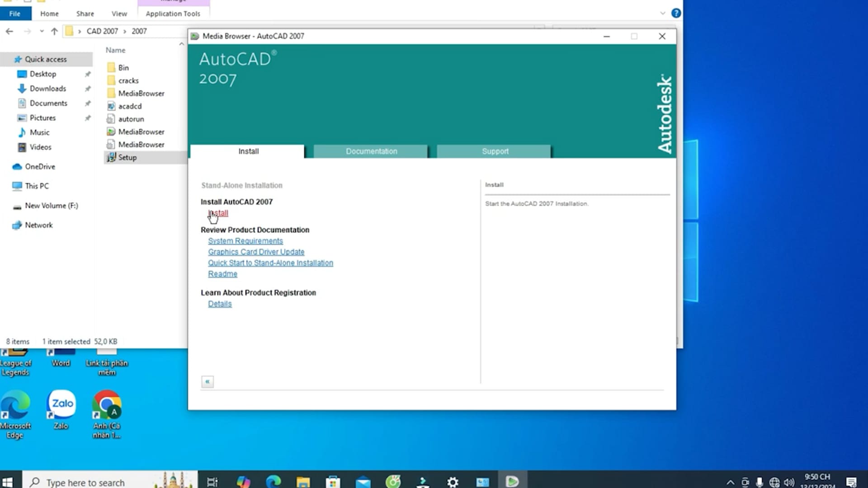This screenshot has height=488, width=868.
Task: Select the acadcd file
Action: (x=130, y=106)
